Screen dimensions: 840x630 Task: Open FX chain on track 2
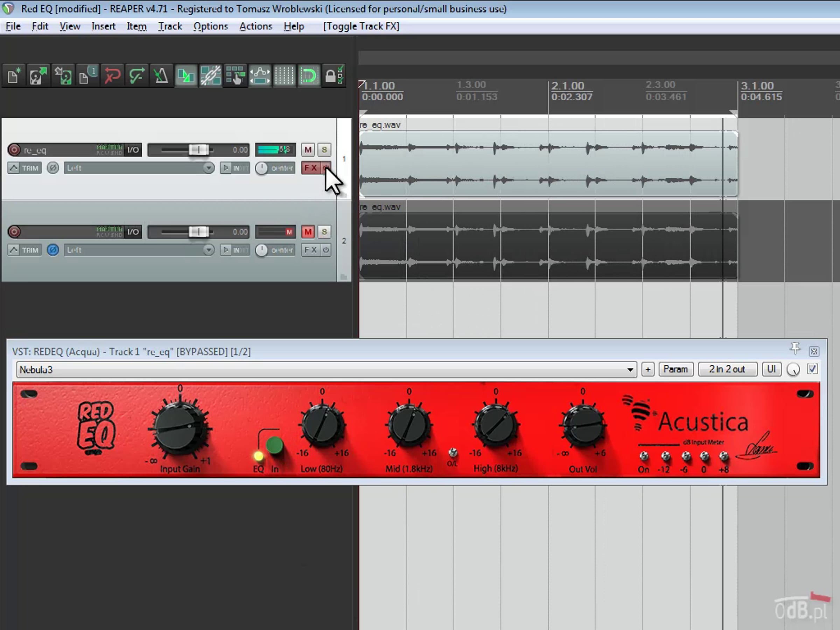pyautogui.click(x=311, y=250)
